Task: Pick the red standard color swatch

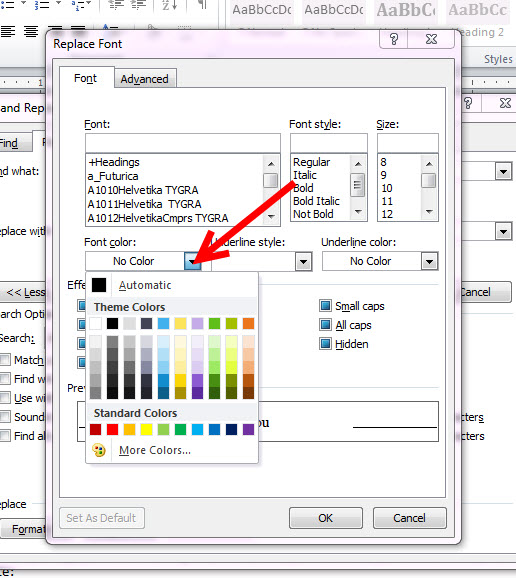Action: pos(112,429)
